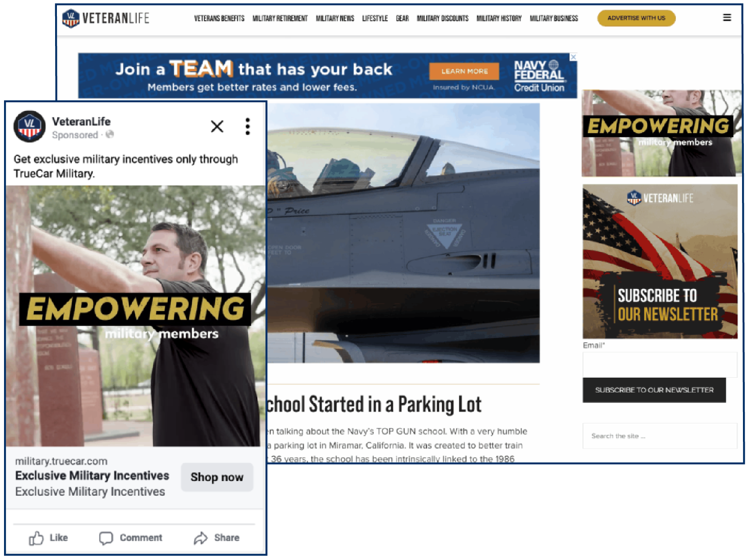Click the 'Sponsored' label text
Viewport: 747px width, 560px height.
pyautogui.click(x=75, y=135)
